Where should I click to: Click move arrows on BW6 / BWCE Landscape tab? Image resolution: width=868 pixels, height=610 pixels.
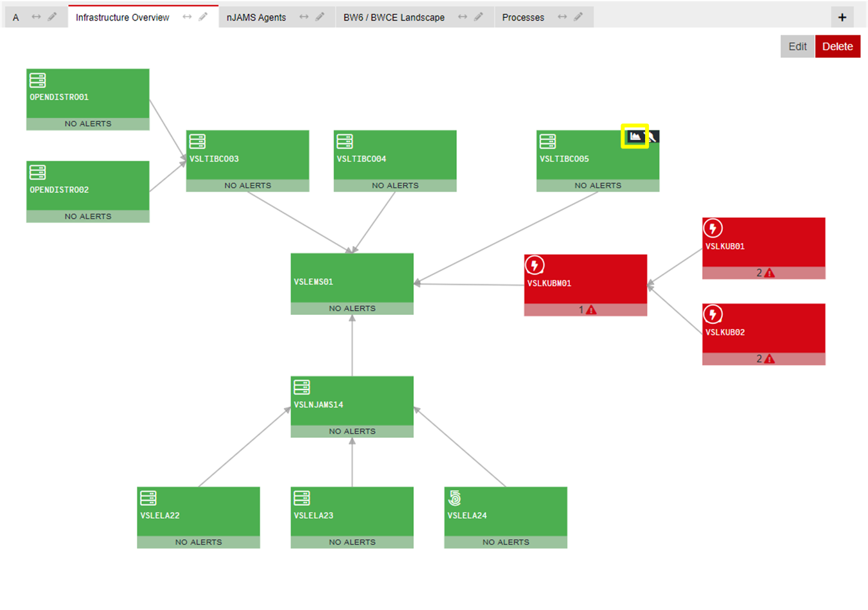click(463, 17)
